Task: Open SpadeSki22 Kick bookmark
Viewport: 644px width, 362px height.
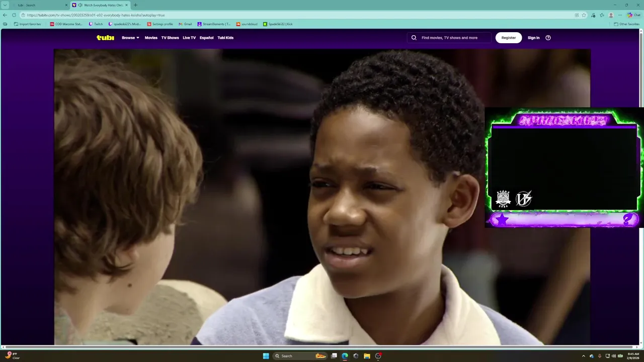Action: coord(278,24)
